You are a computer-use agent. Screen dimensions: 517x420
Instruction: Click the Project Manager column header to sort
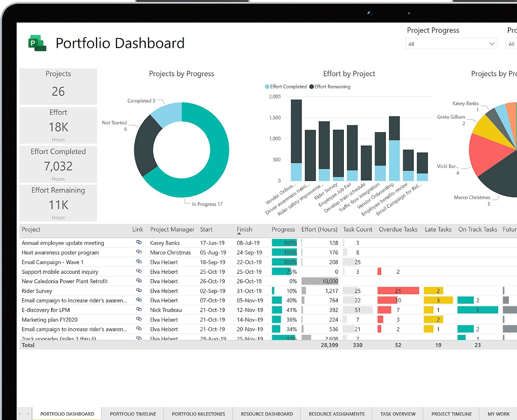(x=172, y=230)
